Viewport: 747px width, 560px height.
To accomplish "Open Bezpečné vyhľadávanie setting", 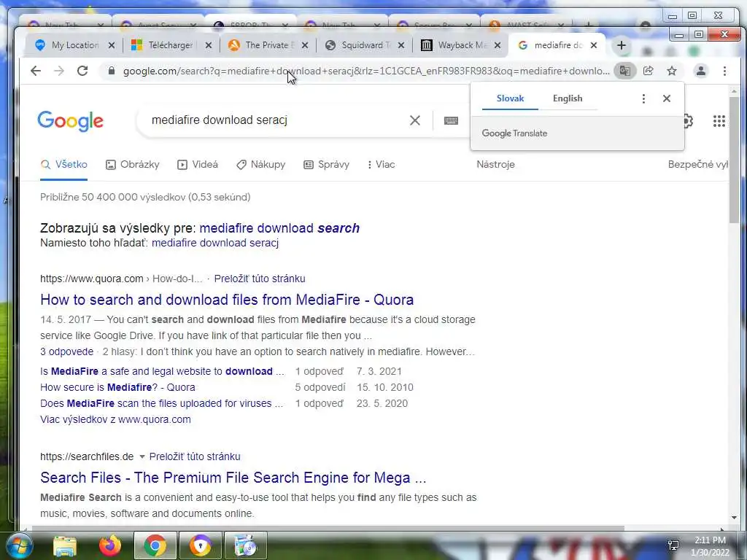I will [698, 165].
